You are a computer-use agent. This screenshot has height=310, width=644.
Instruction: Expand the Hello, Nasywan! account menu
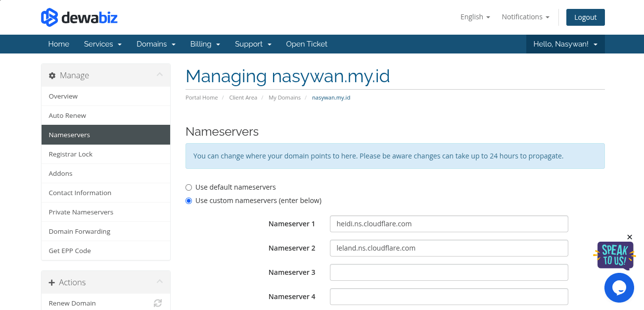pyautogui.click(x=565, y=44)
